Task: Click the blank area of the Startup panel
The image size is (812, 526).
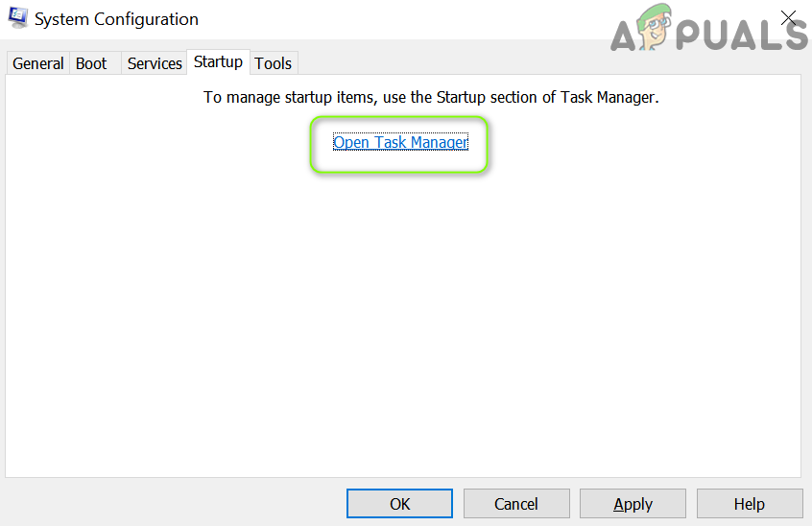Action: [x=403, y=317]
